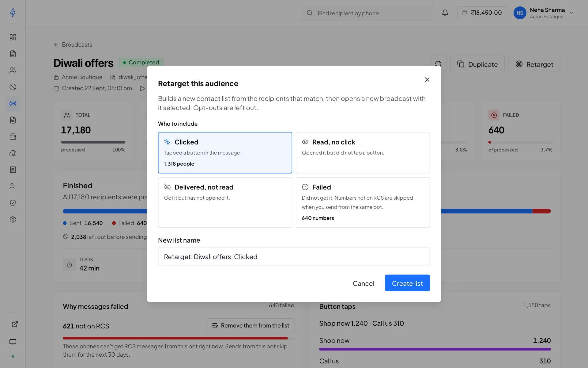Image resolution: width=588 pixels, height=368 pixels.
Task: Click the NS avatar circle
Action: click(x=520, y=13)
